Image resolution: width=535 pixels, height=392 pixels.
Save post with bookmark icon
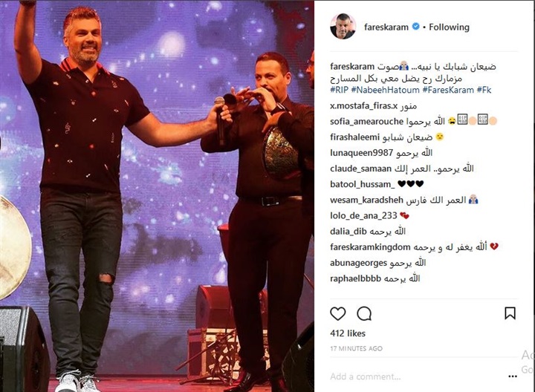(x=510, y=313)
